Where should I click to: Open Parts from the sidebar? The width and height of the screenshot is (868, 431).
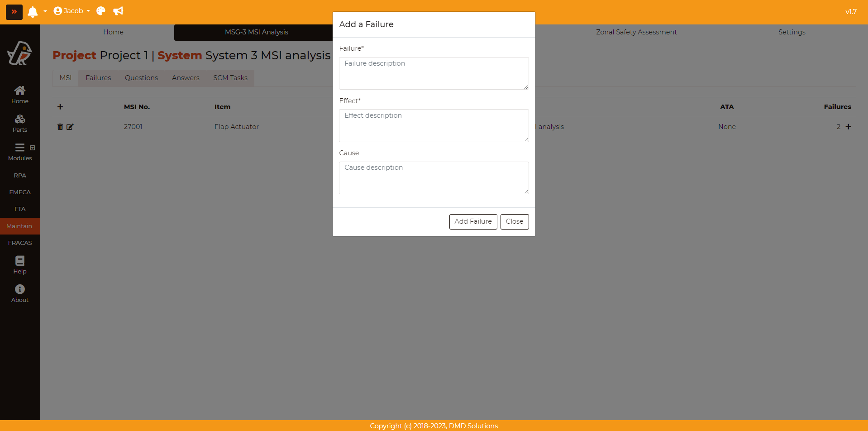click(20, 123)
